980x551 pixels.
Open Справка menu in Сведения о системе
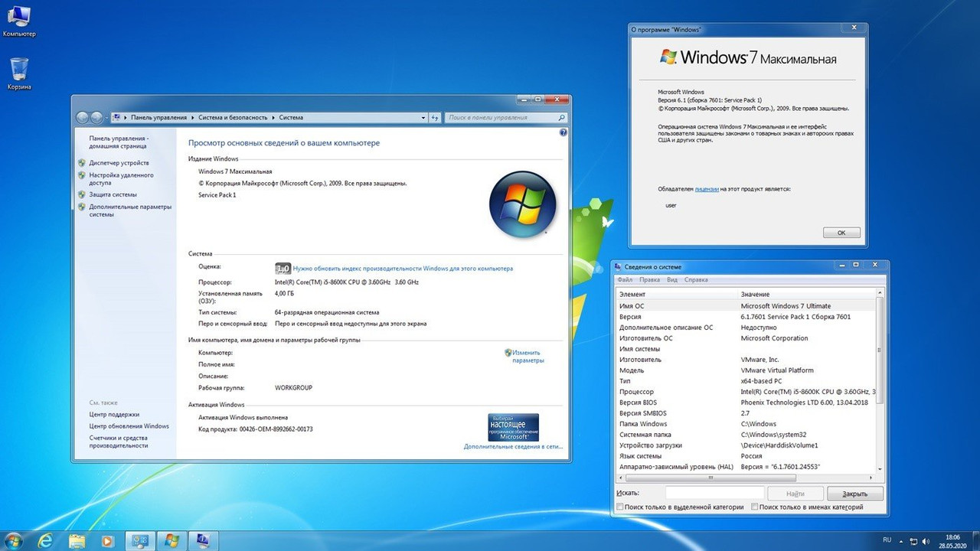(x=696, y=280)
